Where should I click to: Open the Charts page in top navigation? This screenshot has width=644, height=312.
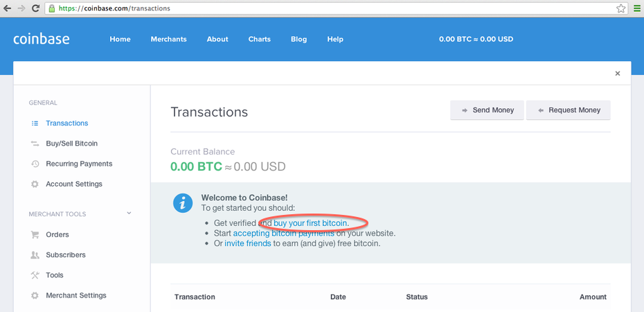click(260, 40)
